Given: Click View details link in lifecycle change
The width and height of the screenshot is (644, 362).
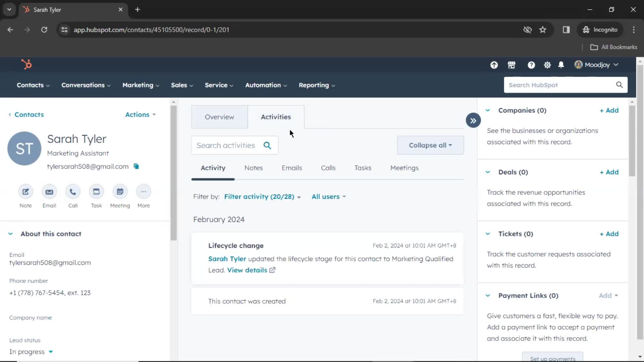Looking at the screenshot, I should coord(247,270).
